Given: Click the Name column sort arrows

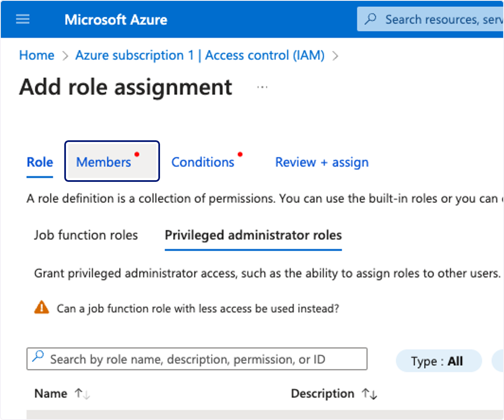Looking at the screenshot, I should (82, 394).
